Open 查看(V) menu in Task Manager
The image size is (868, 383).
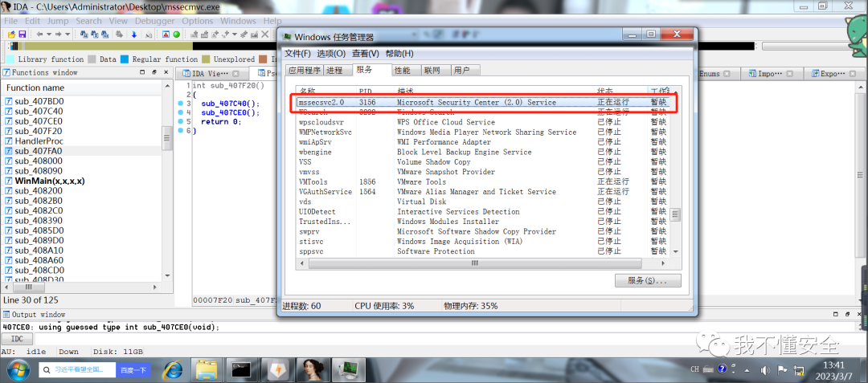366,54
